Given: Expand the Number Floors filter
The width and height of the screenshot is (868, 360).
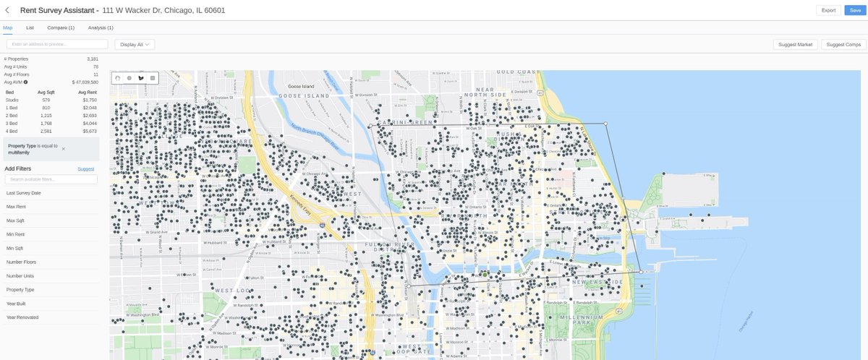Looking at the screenshot, I should (51, 262).
